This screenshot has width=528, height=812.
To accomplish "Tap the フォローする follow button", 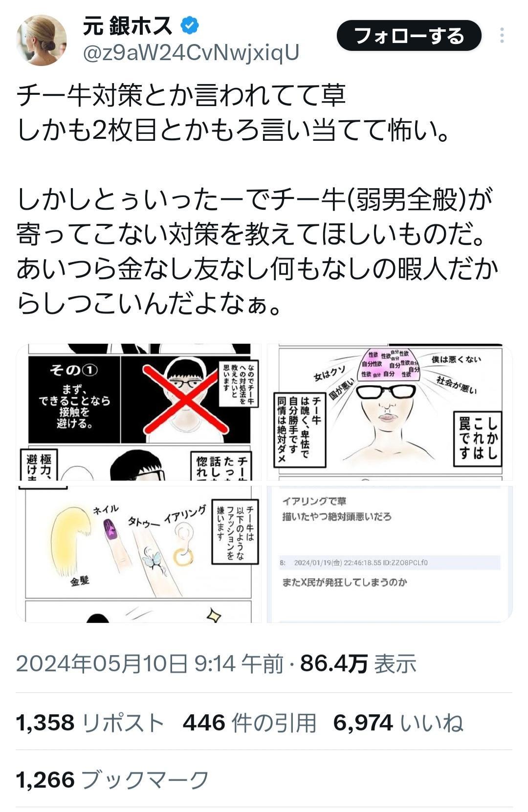I will (x=409, y=36).
